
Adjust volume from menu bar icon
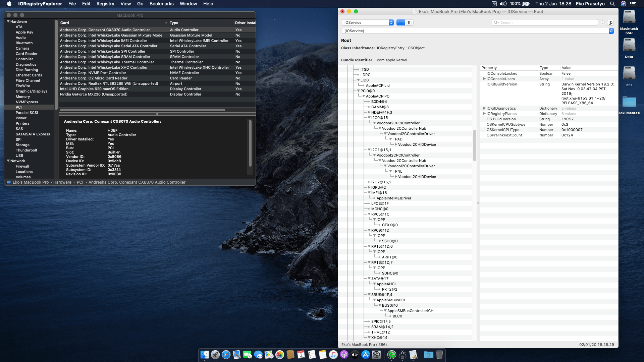pos(503,4)
